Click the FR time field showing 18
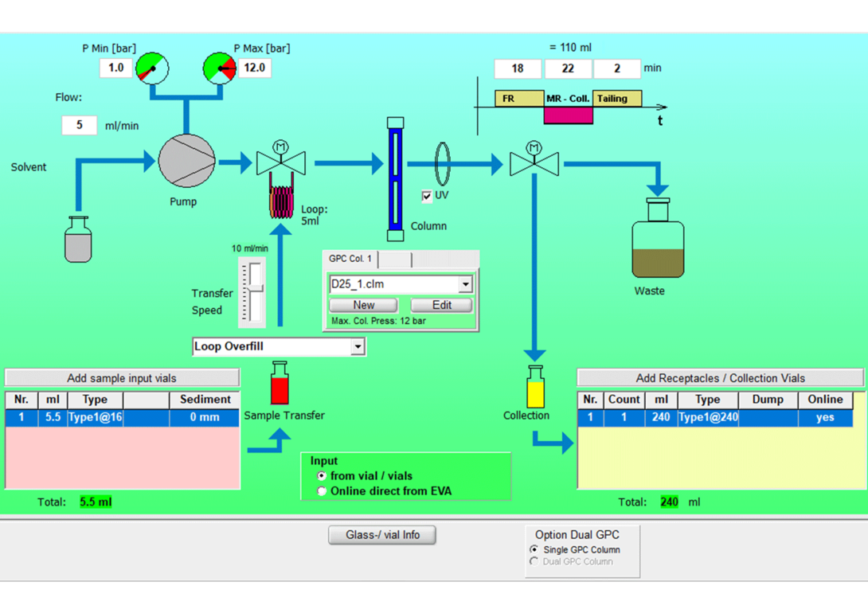 pyautogui.click(x=518, y=68)
